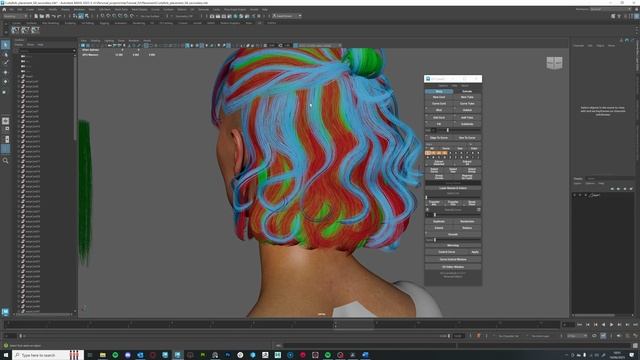
Task: Activate the Paint Selection tool
Action: [5, 62]
